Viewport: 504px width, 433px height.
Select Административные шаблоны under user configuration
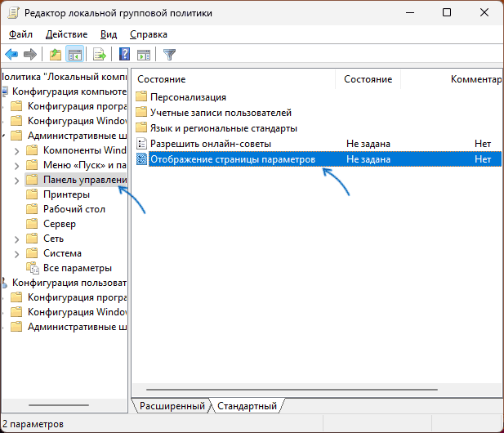[x=77, y=327]
